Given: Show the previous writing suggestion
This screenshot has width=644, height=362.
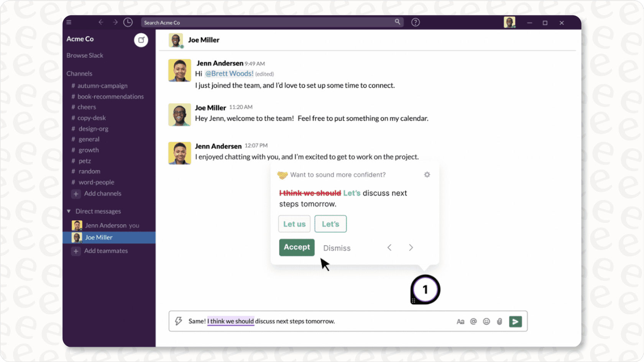Looking at the screenshot, I should (389, 247).
